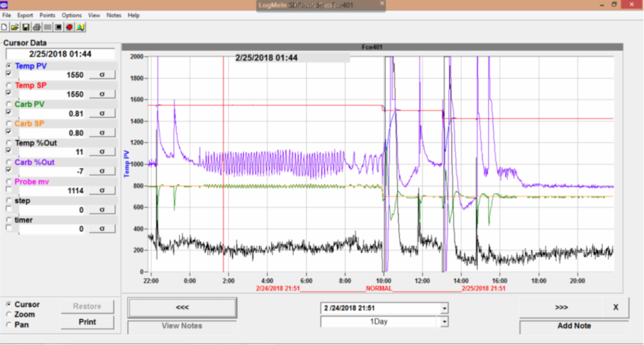This screenshot has width=644, height=345.
Task: Open the Export menu
Action: (25, 16)
